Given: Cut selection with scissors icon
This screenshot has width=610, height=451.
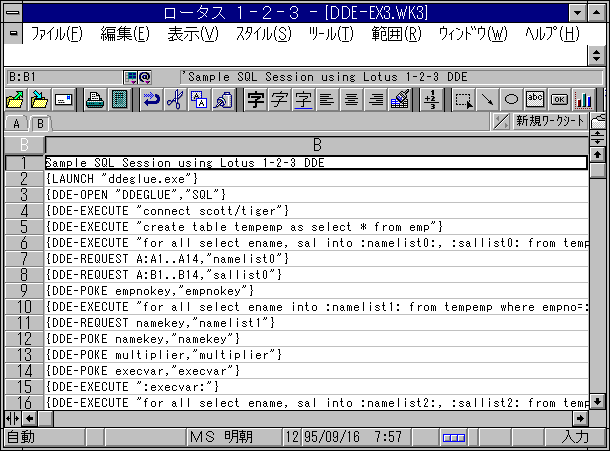Looking at the screenshot, I should tap(175, 100).
